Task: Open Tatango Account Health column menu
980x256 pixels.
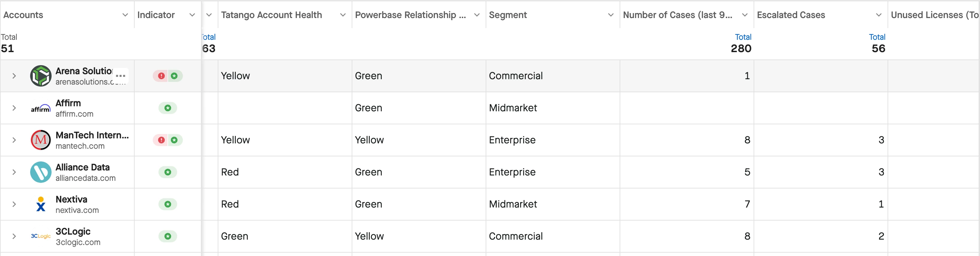Action: click(343, 15)
